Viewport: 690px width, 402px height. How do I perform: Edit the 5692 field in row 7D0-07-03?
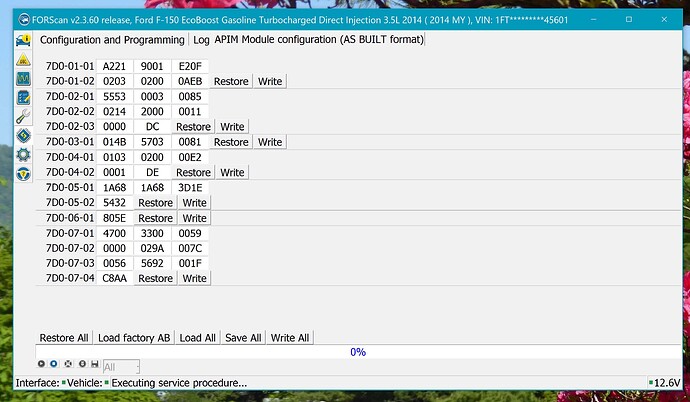coord(152,263)
